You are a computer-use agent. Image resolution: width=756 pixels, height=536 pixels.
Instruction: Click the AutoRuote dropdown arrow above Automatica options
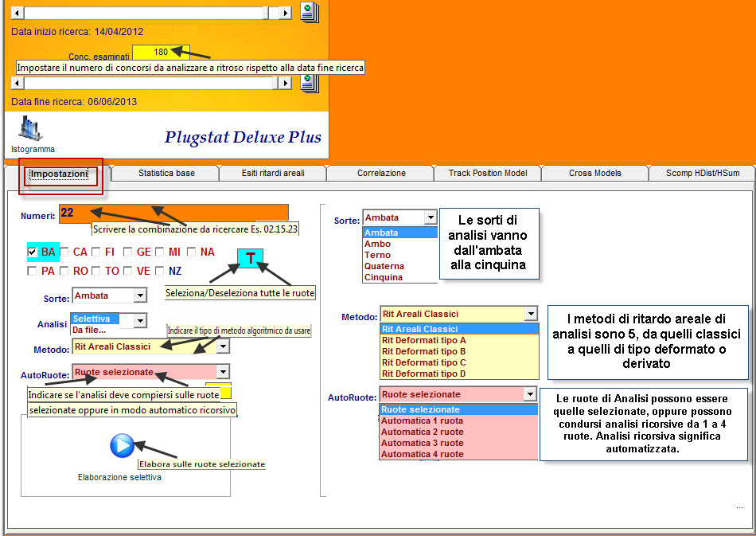pyautogui.click(x=530, y=394)
